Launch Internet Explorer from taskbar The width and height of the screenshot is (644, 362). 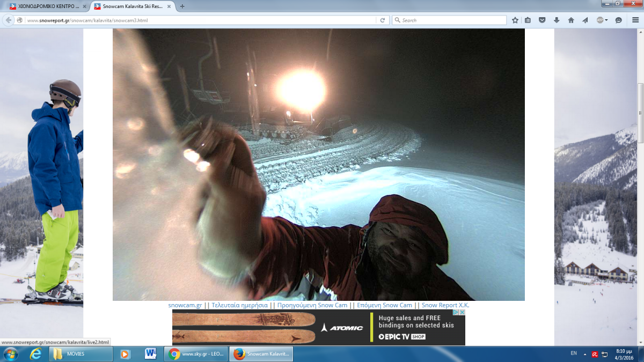(36, 354)
